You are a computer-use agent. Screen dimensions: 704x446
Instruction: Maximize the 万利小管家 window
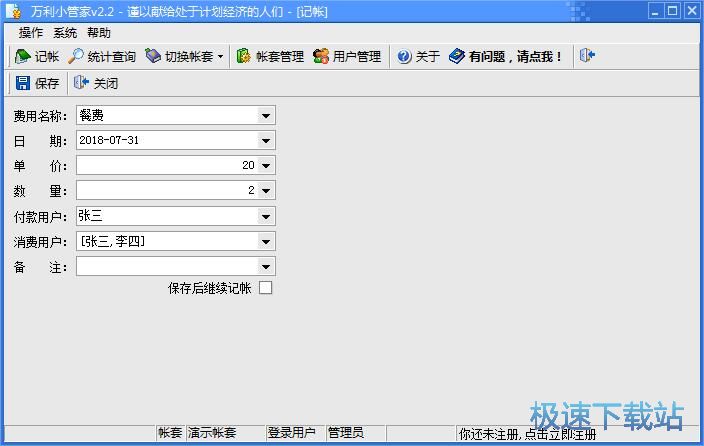673,11
